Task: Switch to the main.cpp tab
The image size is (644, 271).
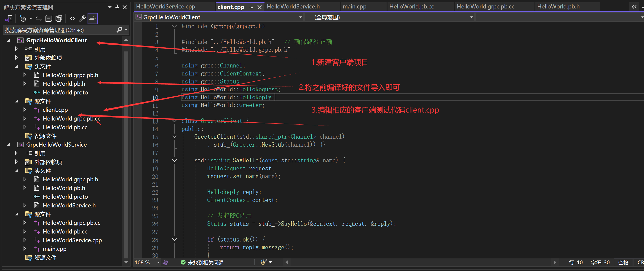Action: coord(354,6)
